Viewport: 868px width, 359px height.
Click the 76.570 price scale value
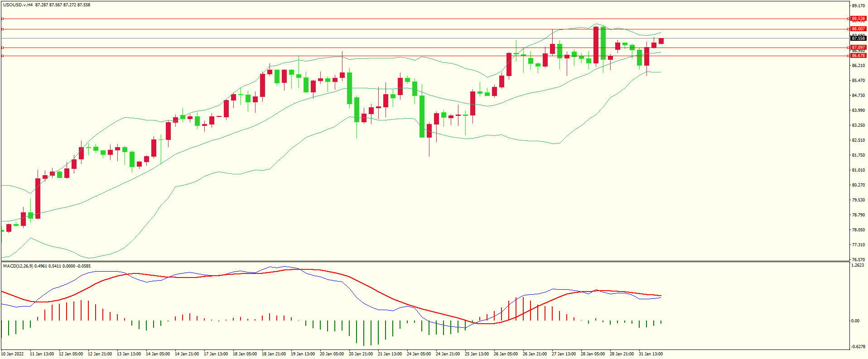coord(858,260)
